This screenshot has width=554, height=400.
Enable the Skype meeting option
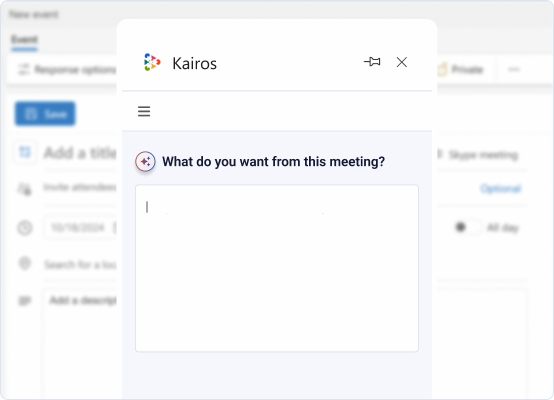coord(478,155)
